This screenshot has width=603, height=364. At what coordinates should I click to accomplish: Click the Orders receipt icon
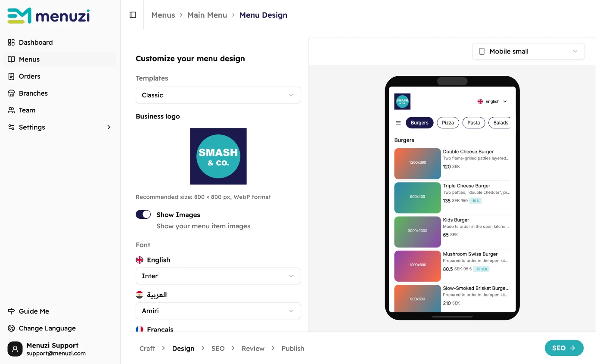tap(12, 76)
